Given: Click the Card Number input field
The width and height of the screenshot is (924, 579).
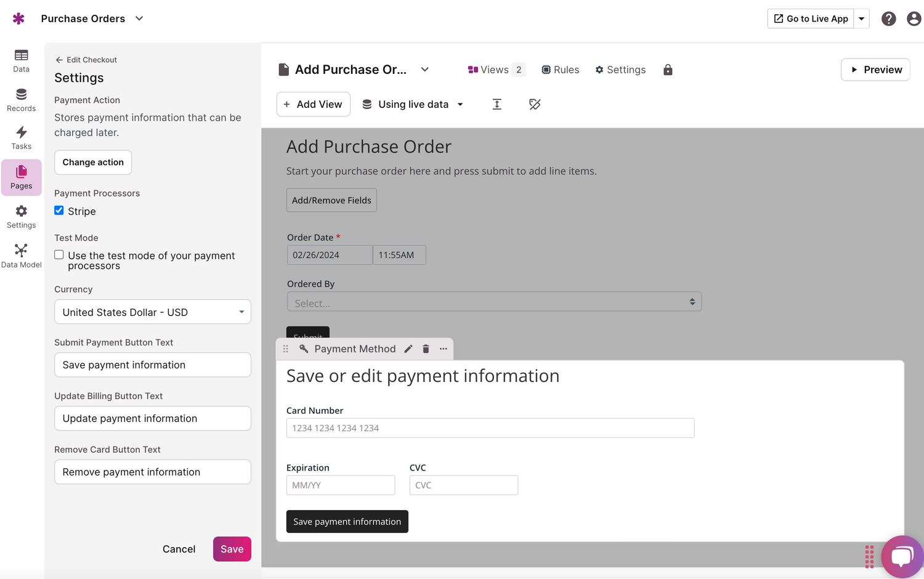Looking at the screenshot, I should coord(490,427).
